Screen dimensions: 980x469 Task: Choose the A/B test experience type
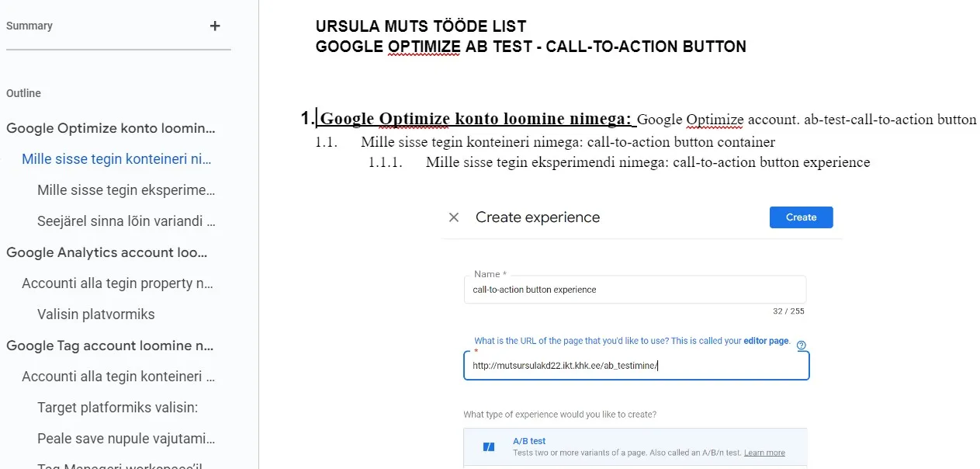[x=635, y=446]
